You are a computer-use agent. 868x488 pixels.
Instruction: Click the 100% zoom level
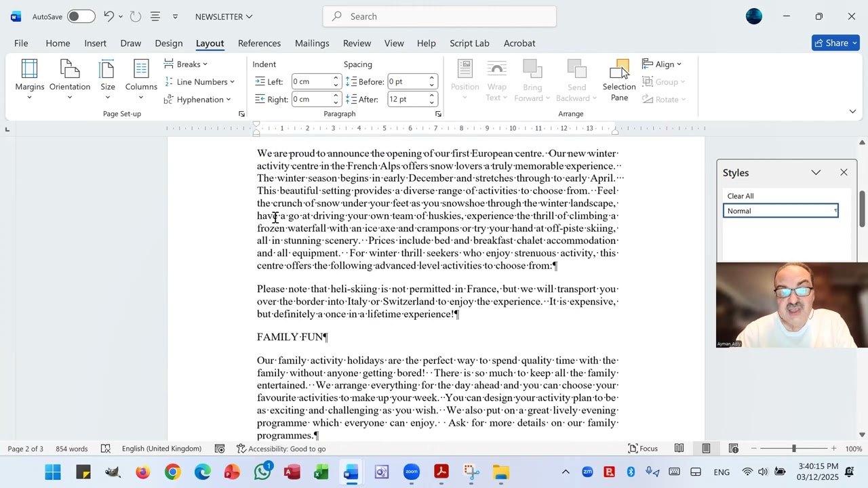click(854, 449)
